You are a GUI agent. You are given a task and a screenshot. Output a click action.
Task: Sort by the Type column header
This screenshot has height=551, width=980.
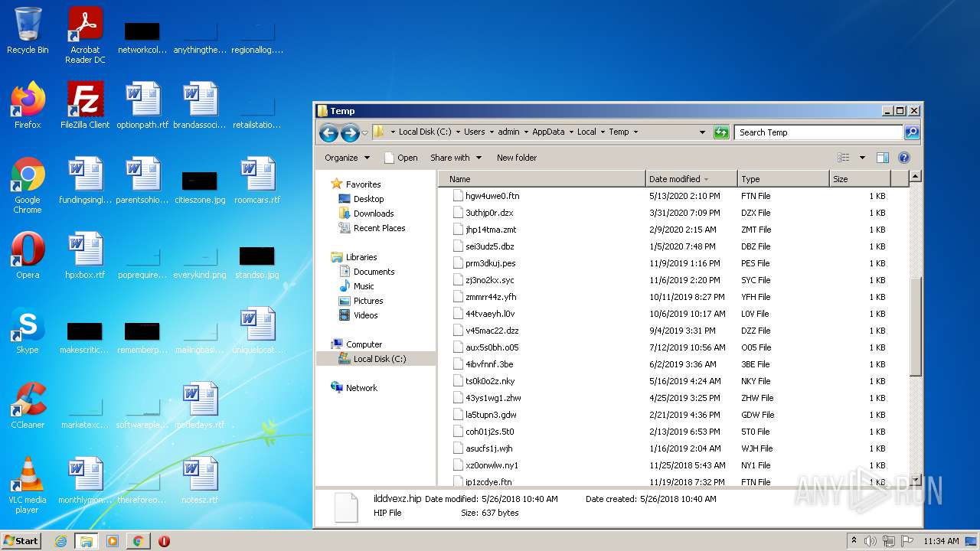(x=783, y=179)
